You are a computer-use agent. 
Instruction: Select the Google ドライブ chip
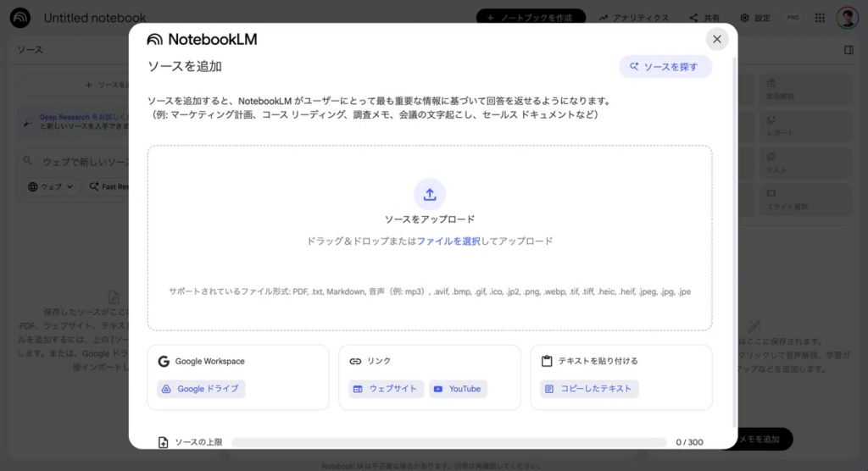[x=201, y=389]
